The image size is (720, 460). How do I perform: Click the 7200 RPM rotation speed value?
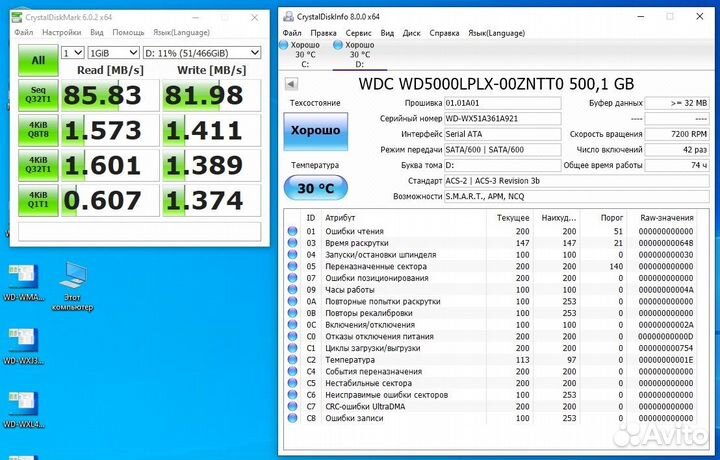(x=677, y=134)
